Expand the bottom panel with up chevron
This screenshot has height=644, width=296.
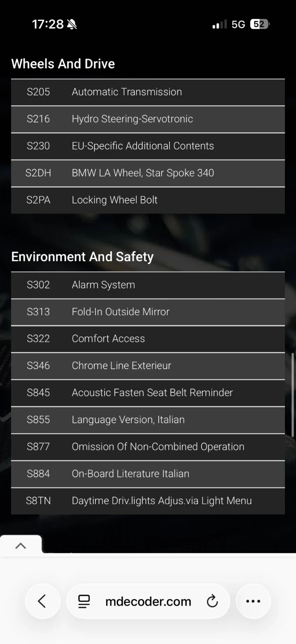[x=21, y=545]
